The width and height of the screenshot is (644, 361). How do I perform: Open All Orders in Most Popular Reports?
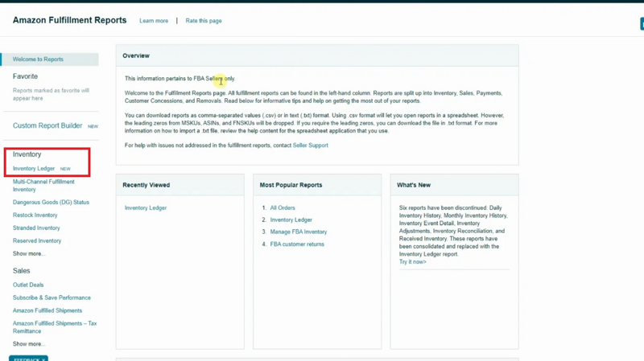[x=283, y=208]
